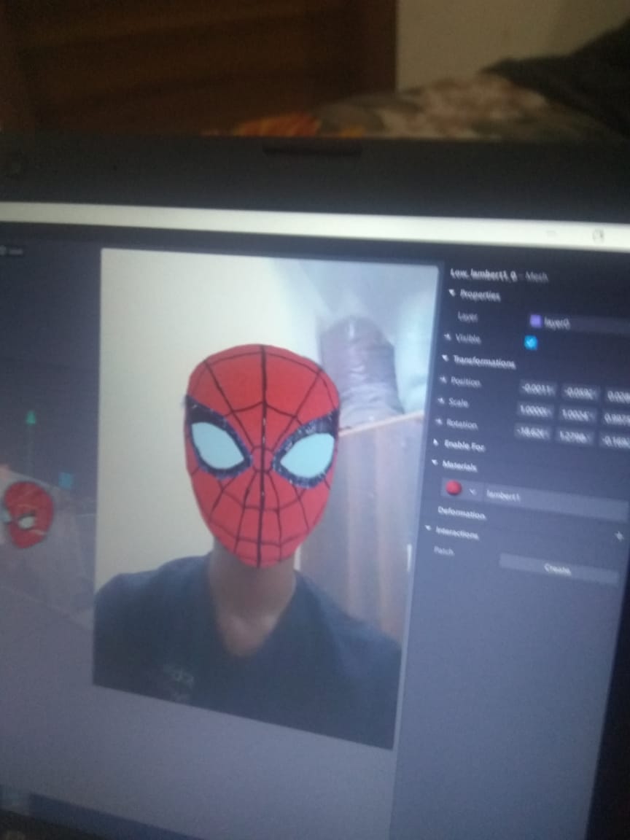
Task: Edit the first Position value field
Action: 538,390
